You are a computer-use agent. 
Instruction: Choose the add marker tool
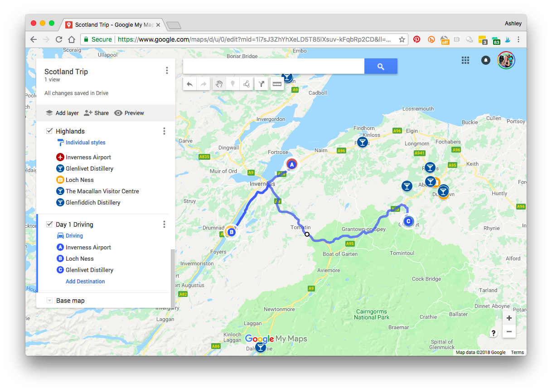(x=232, y=84)
